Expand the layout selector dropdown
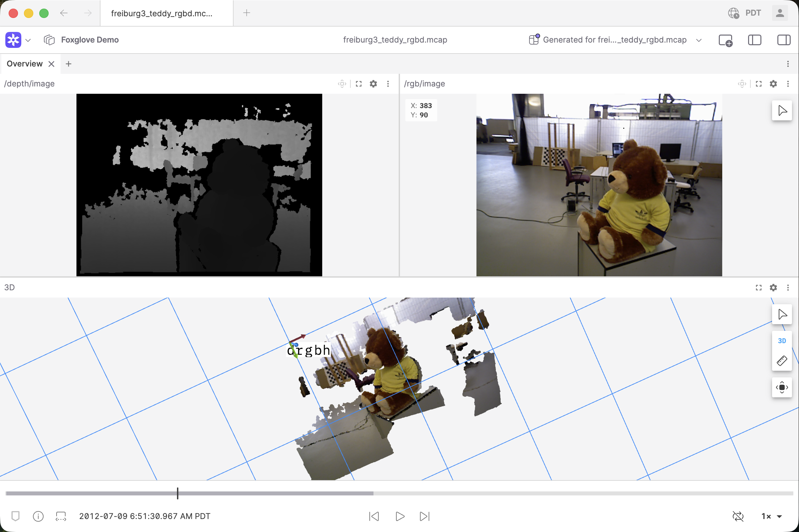The image size is (799, 532). pos(699,40)
